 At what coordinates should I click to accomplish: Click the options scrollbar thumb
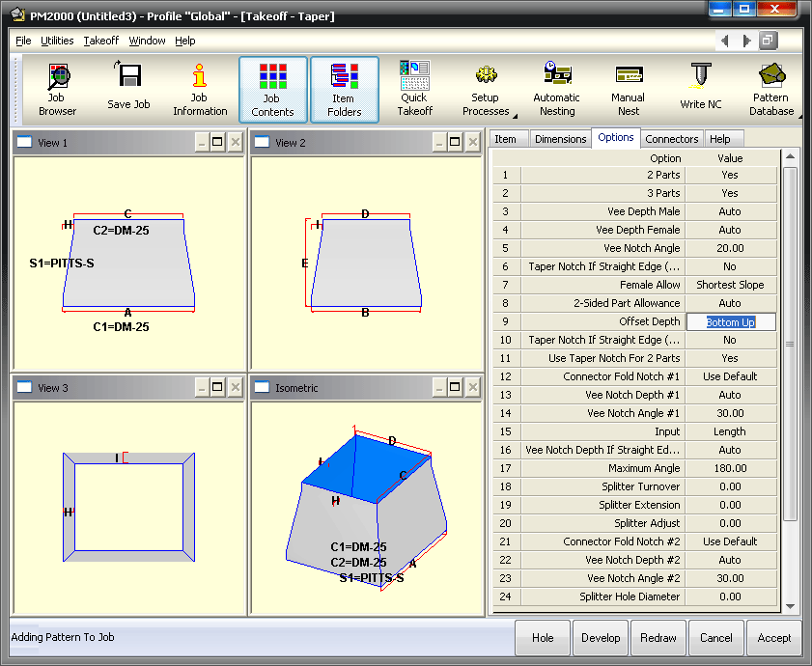pyautogui.click(x=790, y=344)
